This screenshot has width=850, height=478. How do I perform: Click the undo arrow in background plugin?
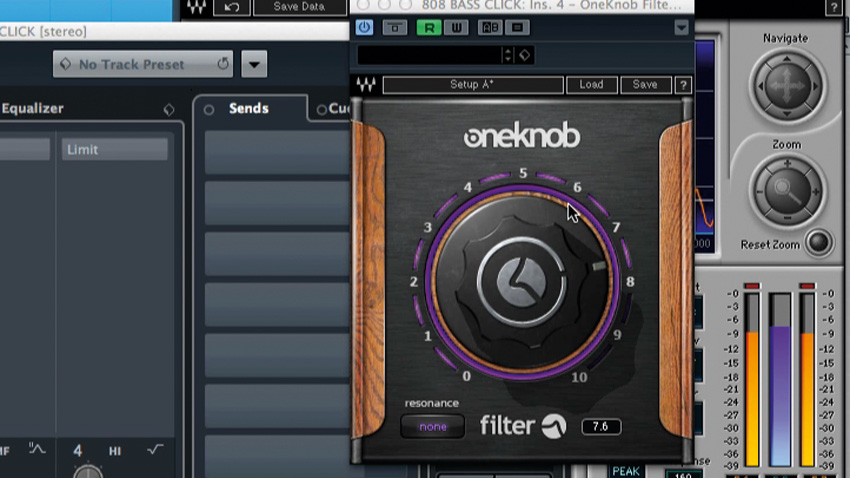231,7
